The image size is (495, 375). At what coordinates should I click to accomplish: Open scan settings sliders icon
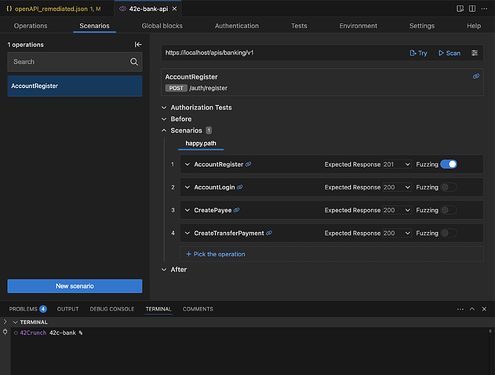coord(475,53)
